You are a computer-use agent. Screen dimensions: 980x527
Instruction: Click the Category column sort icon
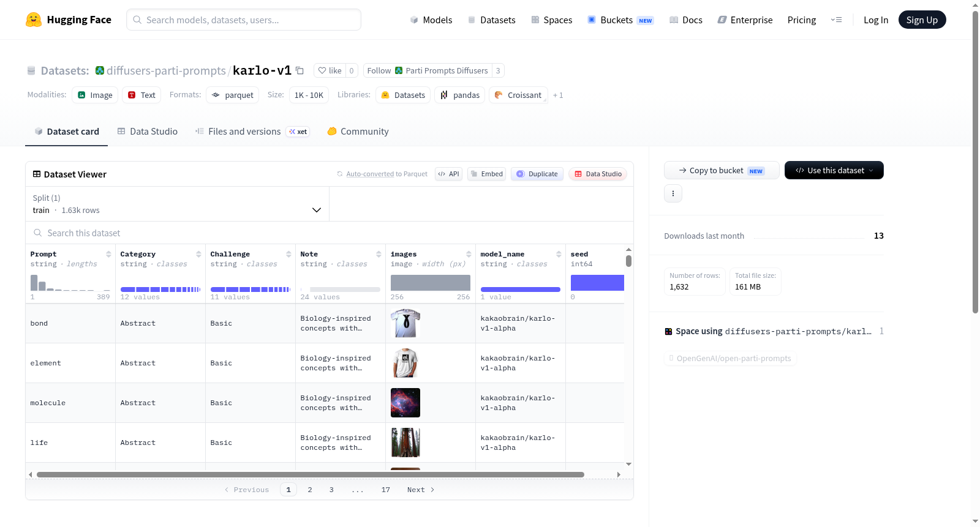point(198,254)
